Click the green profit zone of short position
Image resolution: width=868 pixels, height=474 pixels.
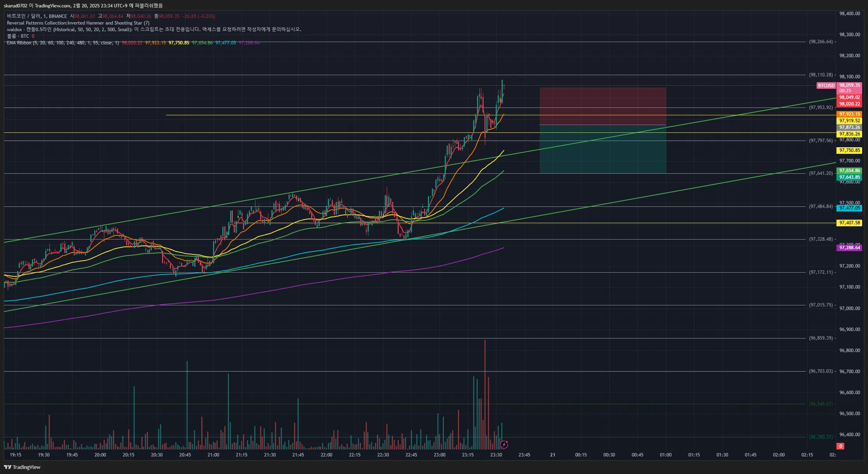pos(602,149)
